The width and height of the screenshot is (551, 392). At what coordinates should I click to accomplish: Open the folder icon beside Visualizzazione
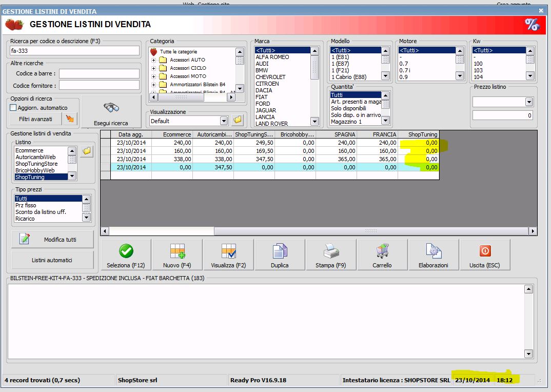pos(238,120)
